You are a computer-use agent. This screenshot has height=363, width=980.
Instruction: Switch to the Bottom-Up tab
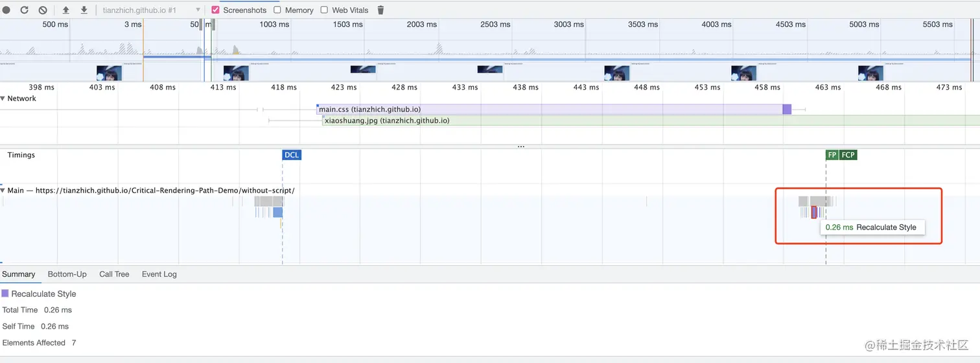click(x=67, y=274)
